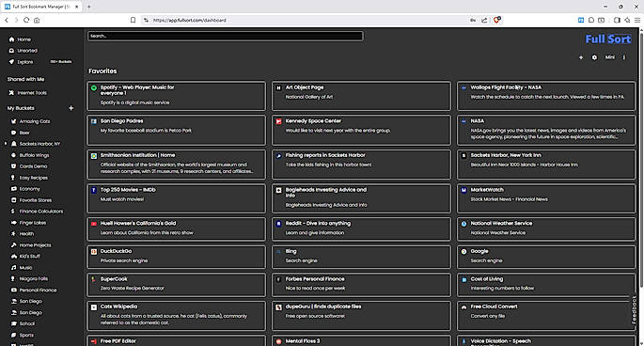Reload the page in browser toolbar
The width and height of the screenshot is (644, 346).
pos(26,20)
